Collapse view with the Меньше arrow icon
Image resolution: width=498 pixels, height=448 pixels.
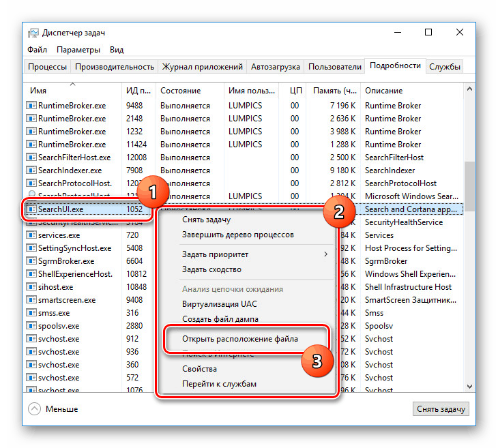point(34,409)
